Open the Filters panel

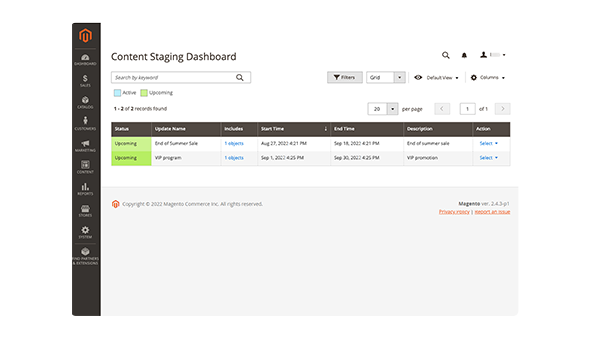point(345,77)
